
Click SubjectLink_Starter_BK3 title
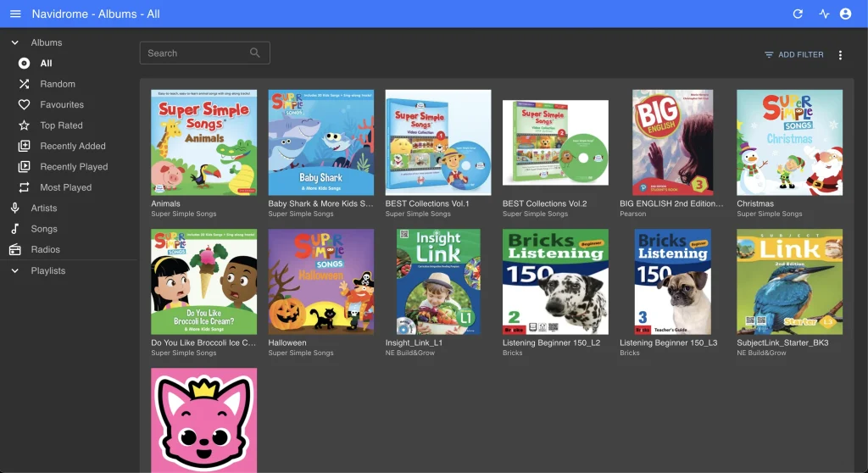tap(782, 342)
